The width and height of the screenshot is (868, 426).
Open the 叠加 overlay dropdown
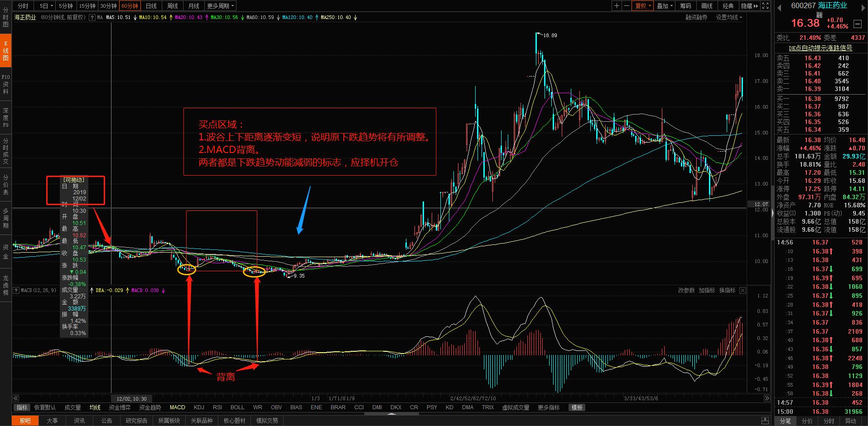point(665,6)
